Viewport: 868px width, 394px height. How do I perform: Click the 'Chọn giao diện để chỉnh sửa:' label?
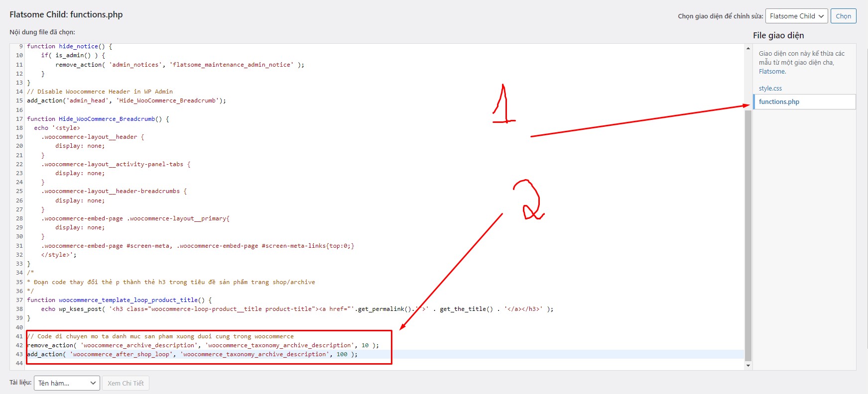tap(720, 16)
